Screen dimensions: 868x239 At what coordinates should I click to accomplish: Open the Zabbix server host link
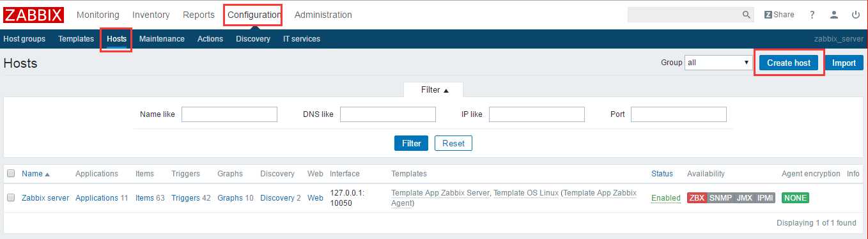pos(45,198)
